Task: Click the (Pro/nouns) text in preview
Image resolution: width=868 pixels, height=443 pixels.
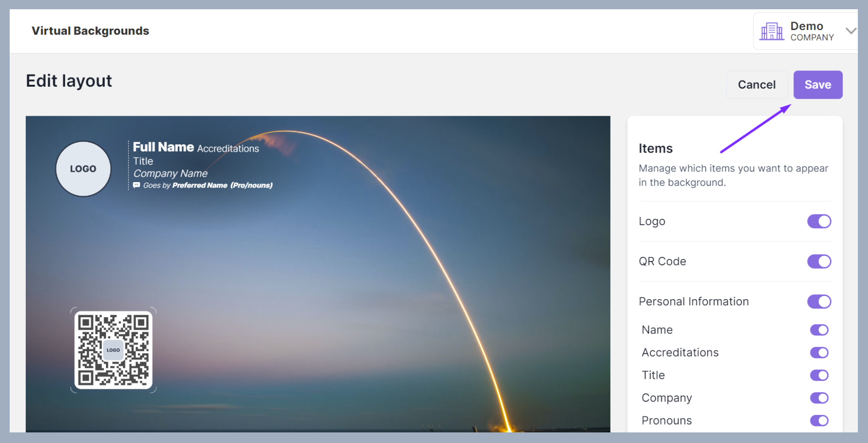Action: coord(252,185)
